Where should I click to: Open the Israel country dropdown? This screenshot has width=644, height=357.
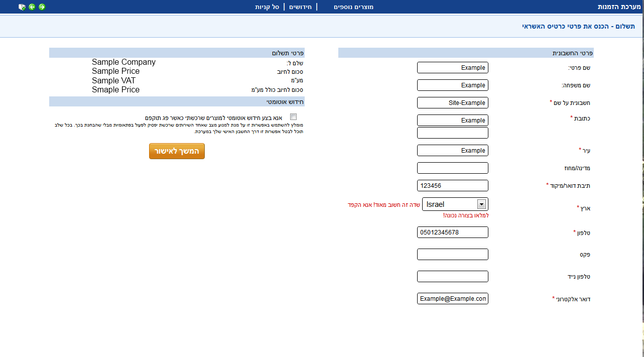tap(455, 204)
